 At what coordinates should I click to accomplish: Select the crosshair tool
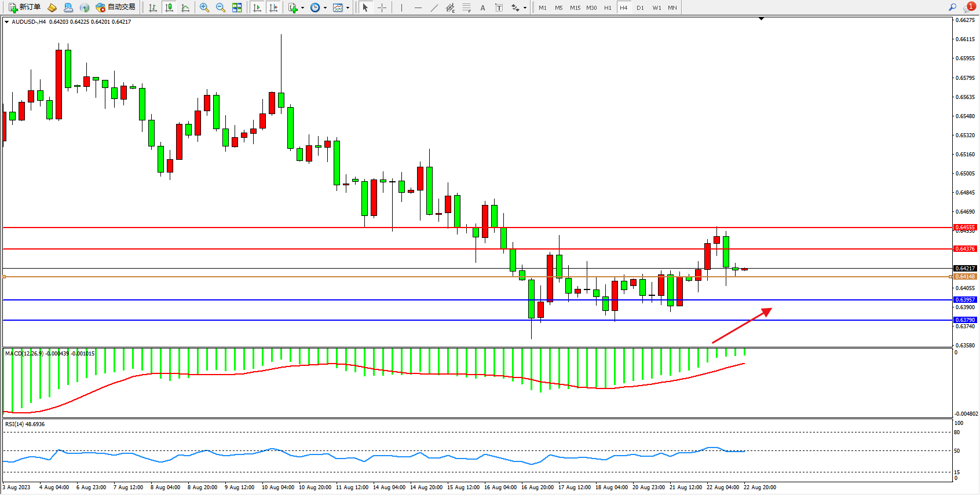pos(382,8)
